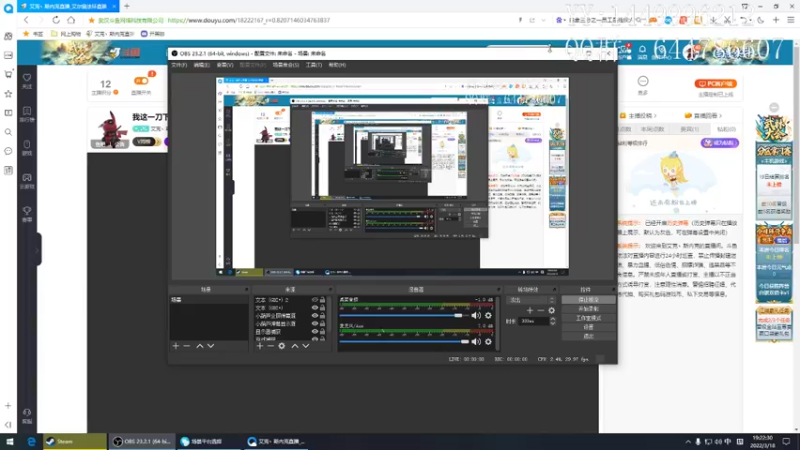
Task: Remove the selected scene with minus icon in Scenes panel
Action: click(x=187, y=346)
